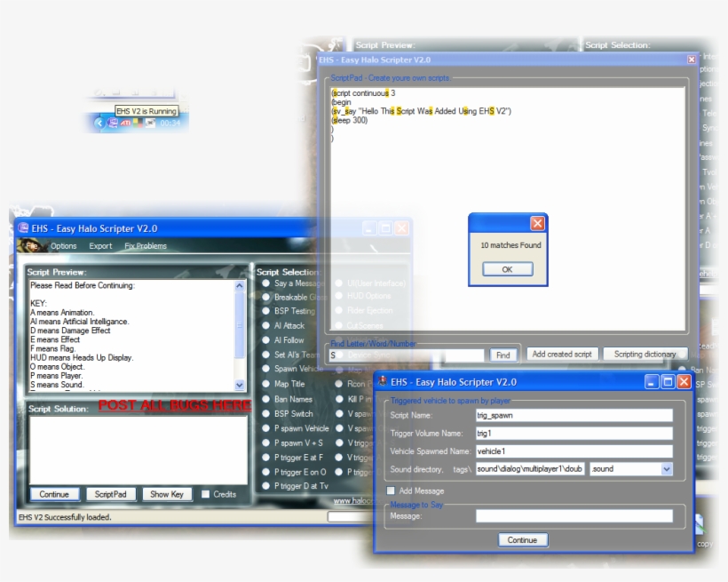Click the EHS icon on the main window titlebar
Viewport: 728px width, 582px height.
21,228
